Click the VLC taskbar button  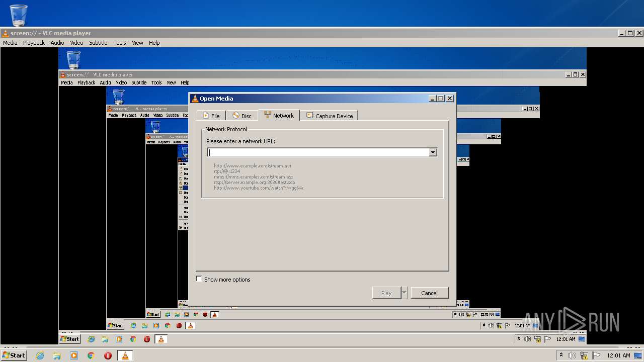coord(125,355)
